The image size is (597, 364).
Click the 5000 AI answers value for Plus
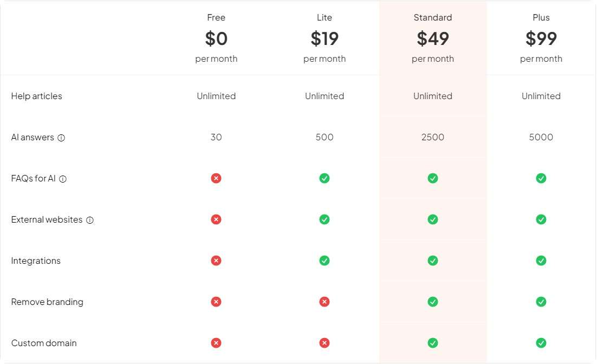click(x=541, y=137)
